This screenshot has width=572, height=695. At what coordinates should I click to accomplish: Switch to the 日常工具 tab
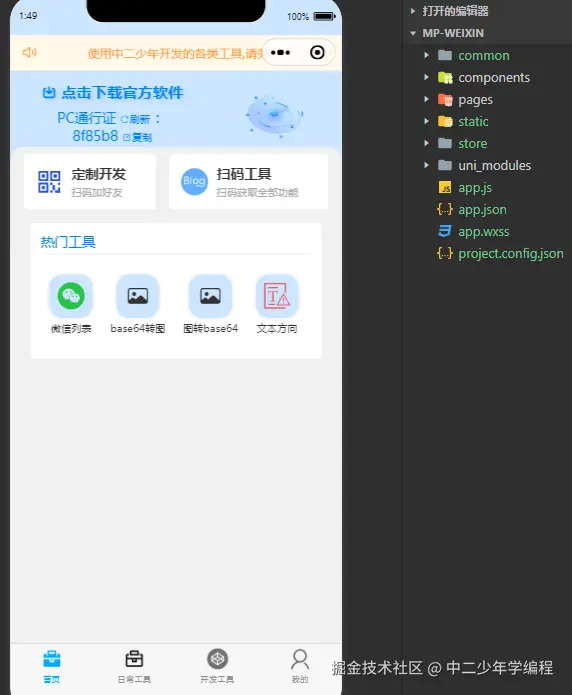(134, 666)
